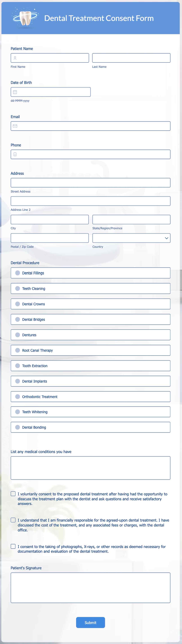The image size is (182, 644).
Task: Click the envelope icon in the Email field
Action: coord(15,126)
